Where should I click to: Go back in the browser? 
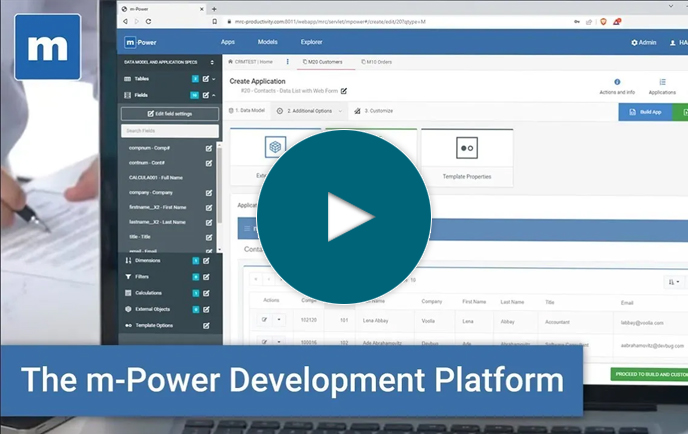click(126, 22)
